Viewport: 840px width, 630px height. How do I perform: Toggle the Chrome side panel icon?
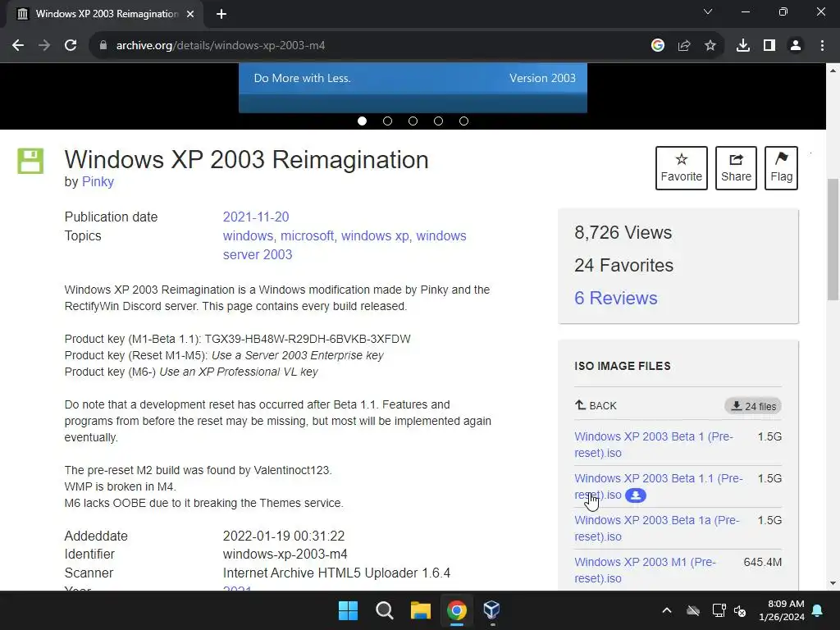pyautogui.click(x=769, y=46)
